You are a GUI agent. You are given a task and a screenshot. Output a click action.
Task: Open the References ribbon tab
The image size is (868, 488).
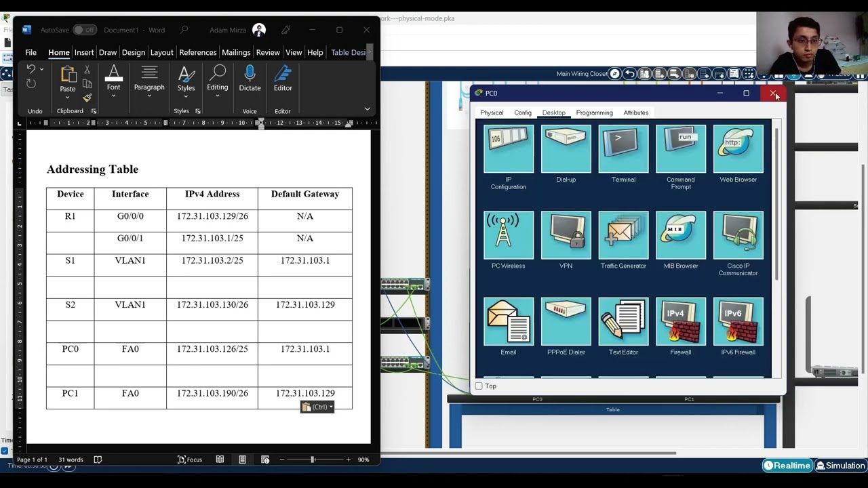tap(198, 52)
